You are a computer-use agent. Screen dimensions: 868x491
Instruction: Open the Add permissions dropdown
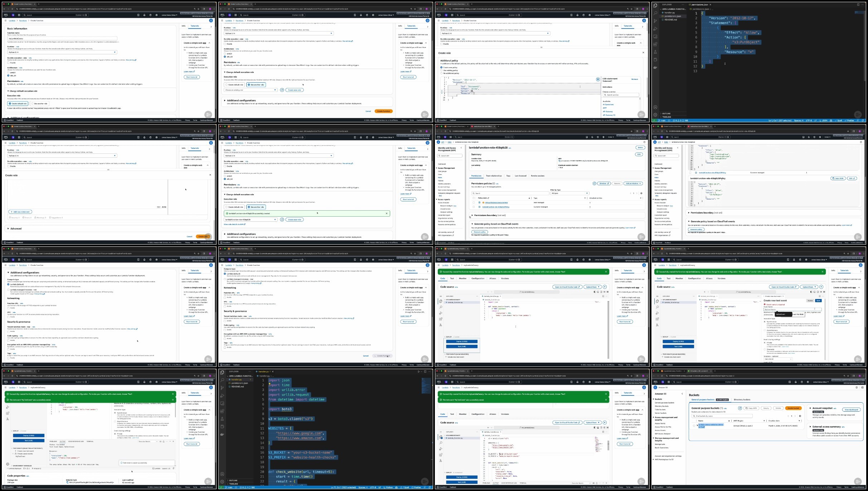point(633,183)
